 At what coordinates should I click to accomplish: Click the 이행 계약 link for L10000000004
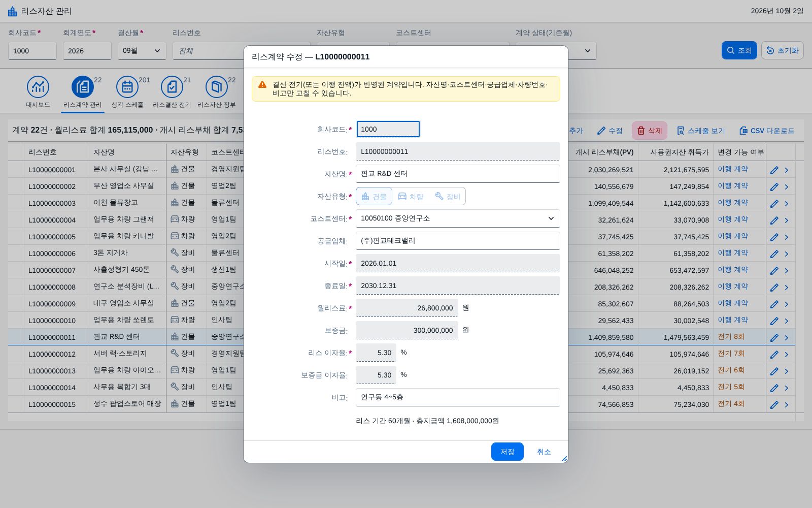pyautogui.click(x=733, y=219)
